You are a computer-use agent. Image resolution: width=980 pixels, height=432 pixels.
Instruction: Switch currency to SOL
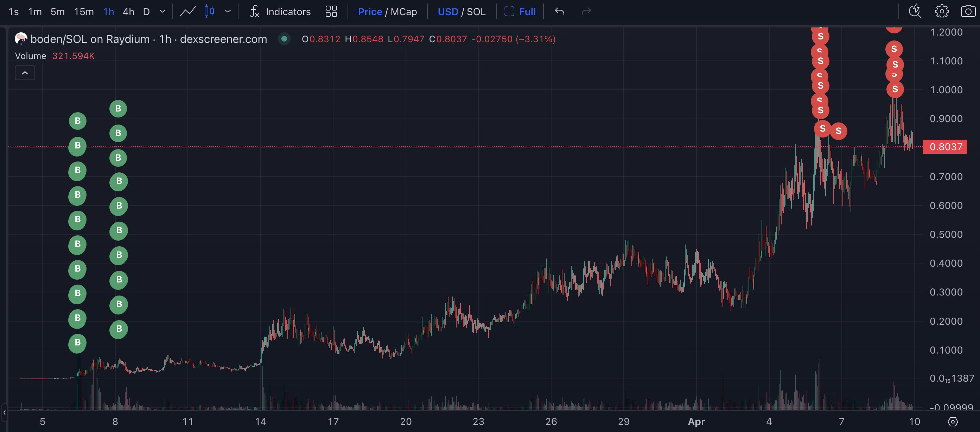click(476, 12)
